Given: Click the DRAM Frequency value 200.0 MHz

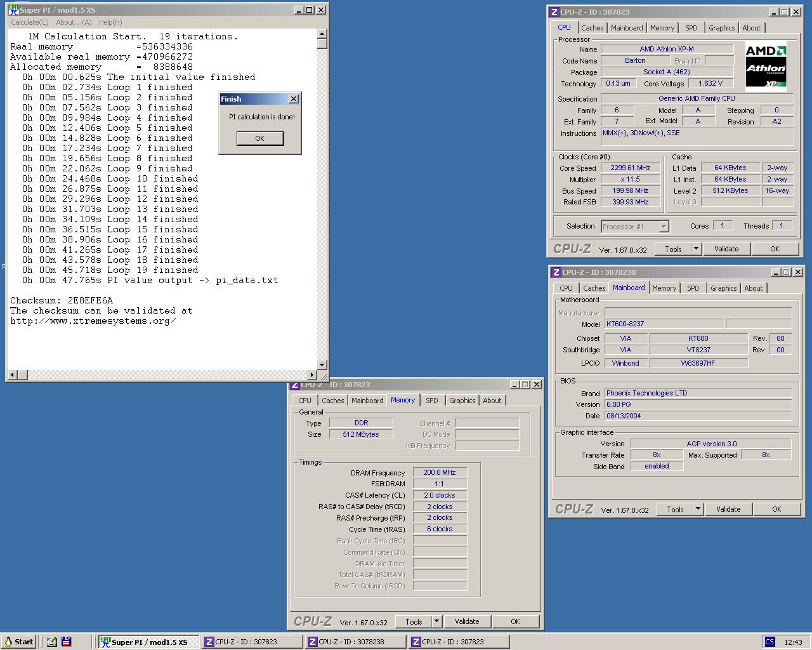Looking at the screenshot, I should [440, 472].
